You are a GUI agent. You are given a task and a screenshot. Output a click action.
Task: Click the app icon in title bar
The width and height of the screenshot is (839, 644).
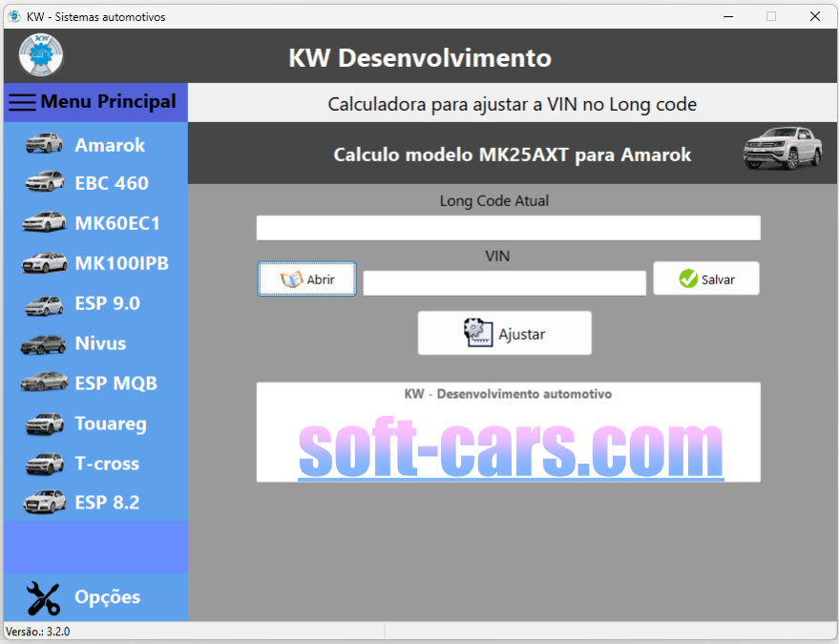click(14, 16)
